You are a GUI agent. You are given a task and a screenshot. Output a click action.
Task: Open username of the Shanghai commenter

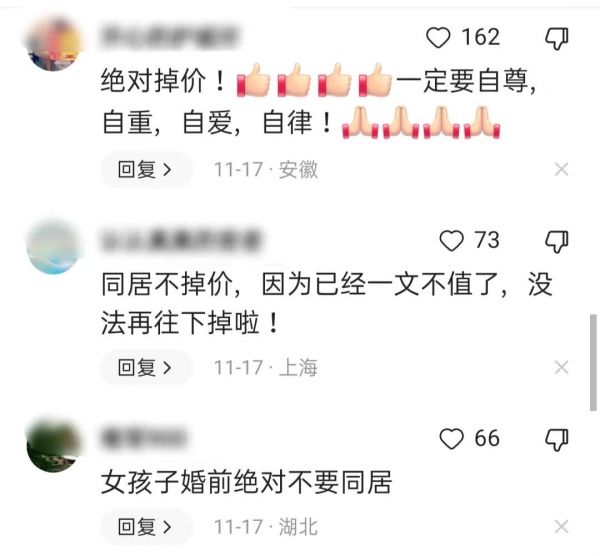(181, 240)
